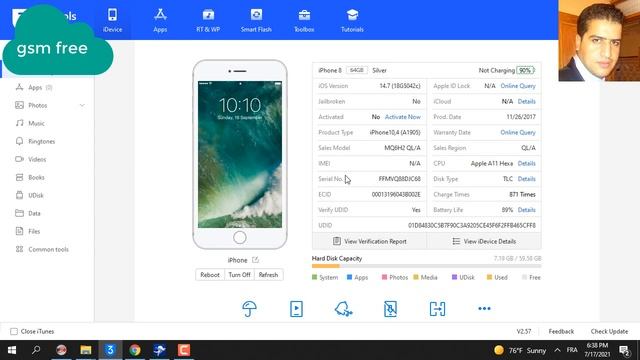The height and width of the screenshot is (360, 640).
Task: Click the iPhone screen preview image
Action: point(240,154)
